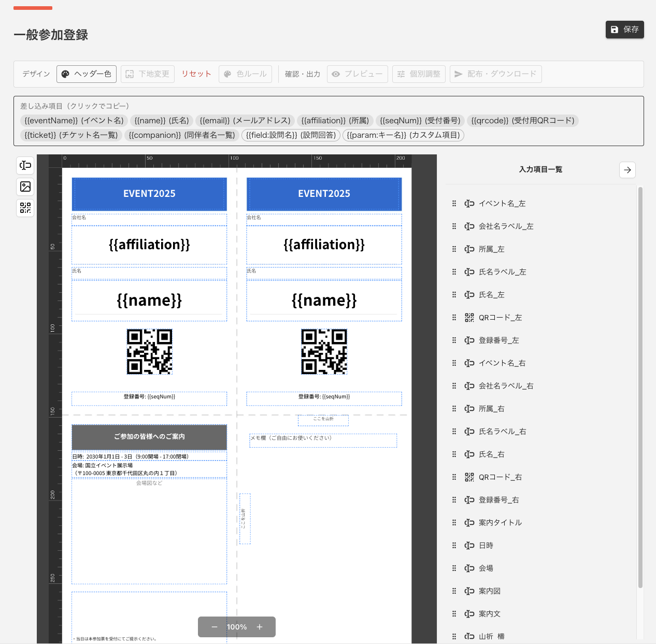The height and width of the screenshot is (644, 656).
Task: Click the add text field tool icon
Action: [x=25, y=165]
